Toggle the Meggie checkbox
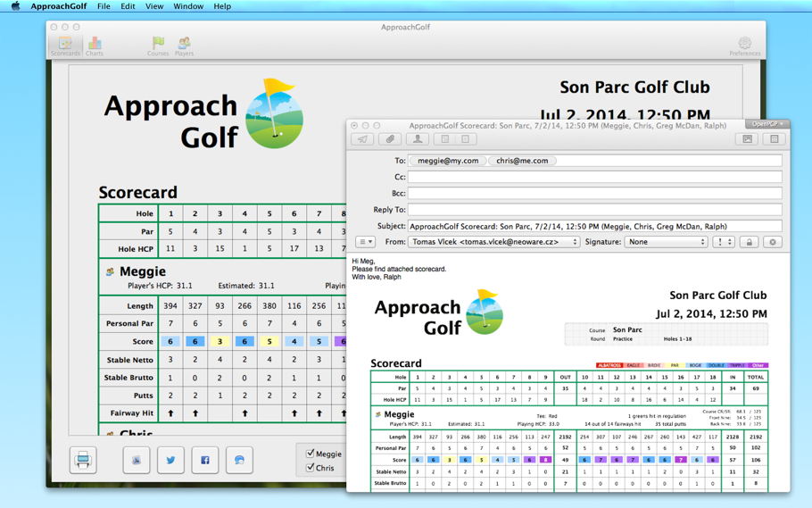Screen dimensions: 812x508 tap(311, 454)
